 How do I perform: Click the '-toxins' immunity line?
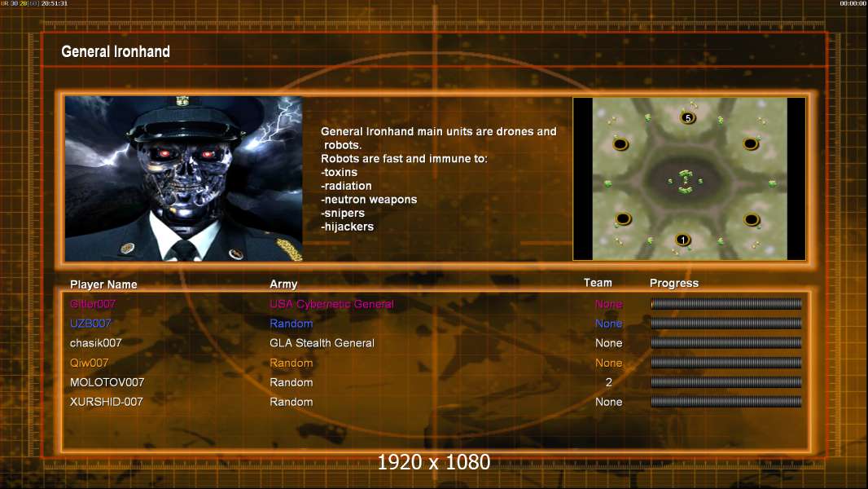pos(339,172)
